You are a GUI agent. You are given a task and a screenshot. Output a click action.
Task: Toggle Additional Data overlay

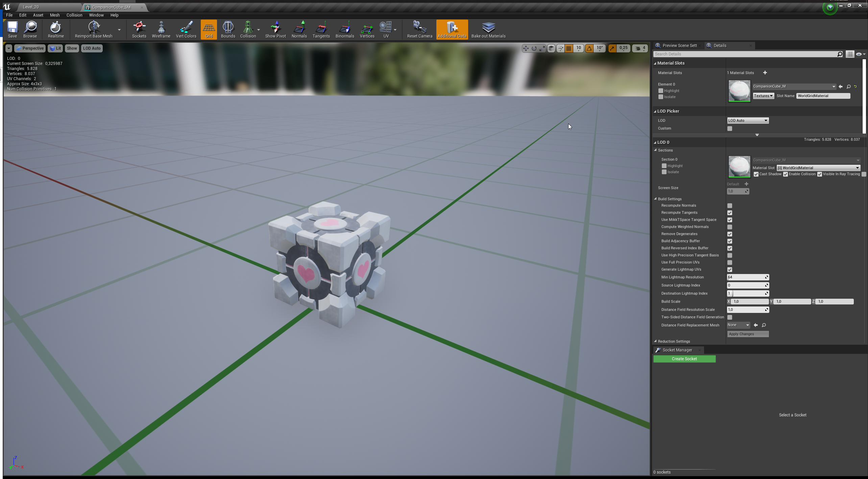point(452,29)
